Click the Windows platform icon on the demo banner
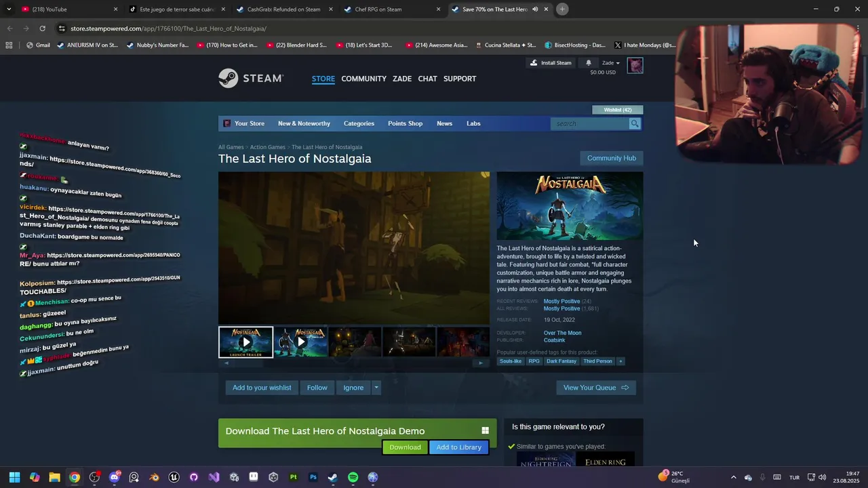 (485, 430)
